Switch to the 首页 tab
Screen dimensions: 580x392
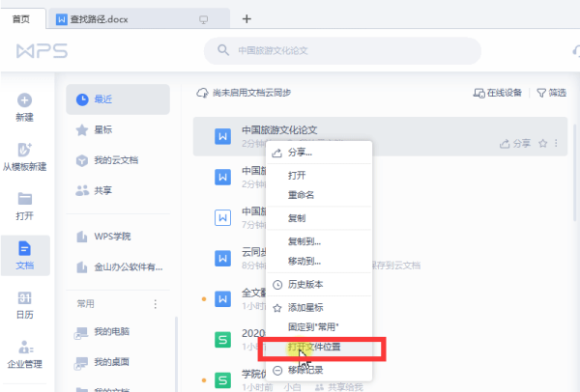[21, 19]
